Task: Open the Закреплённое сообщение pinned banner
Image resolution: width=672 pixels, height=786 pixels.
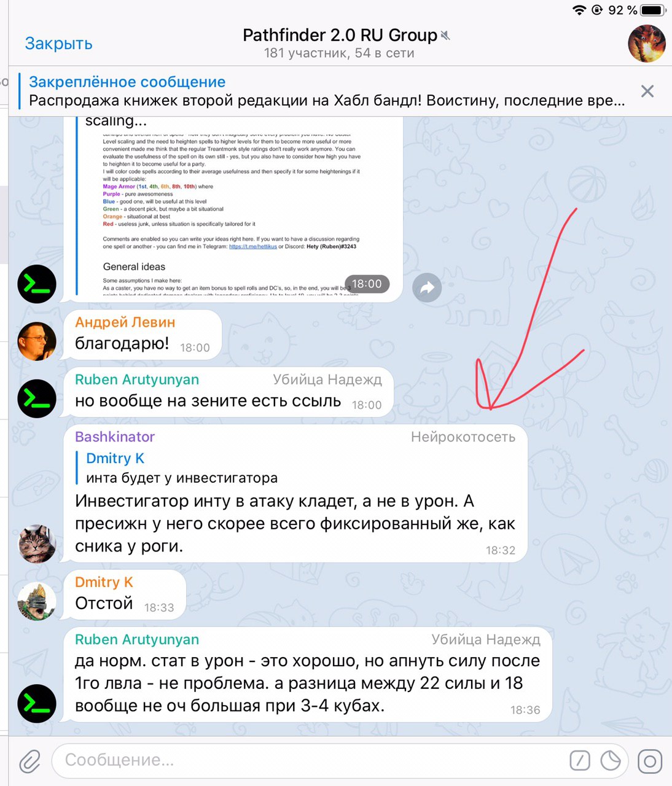Action: (327, 91)
